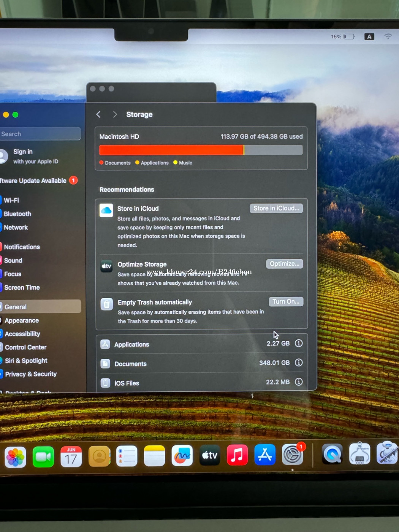Click the Macintosh HD storage usage bar

tap(201, 150)
